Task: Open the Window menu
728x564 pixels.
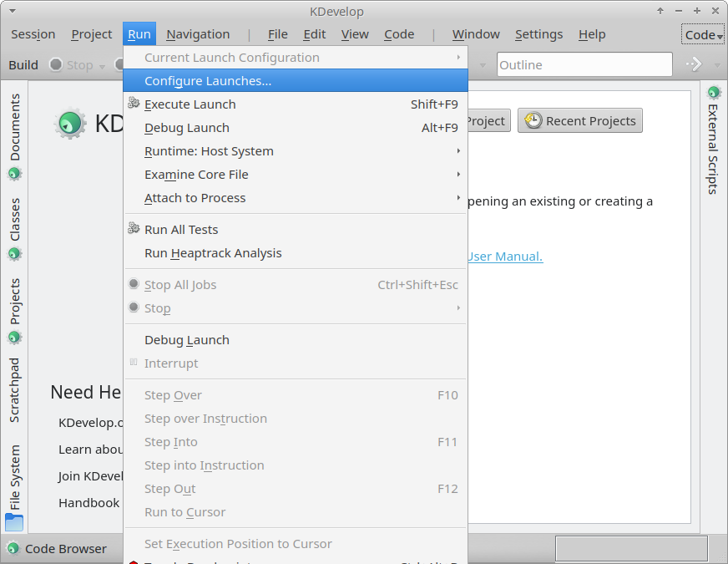Action: (x=476, y=34)
